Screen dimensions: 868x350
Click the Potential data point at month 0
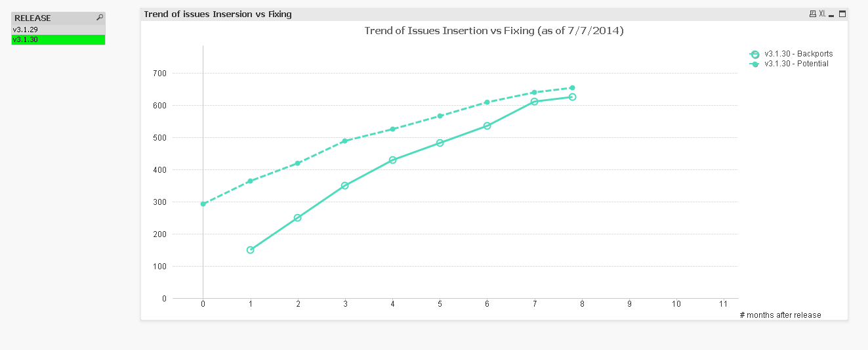(203, 204)
